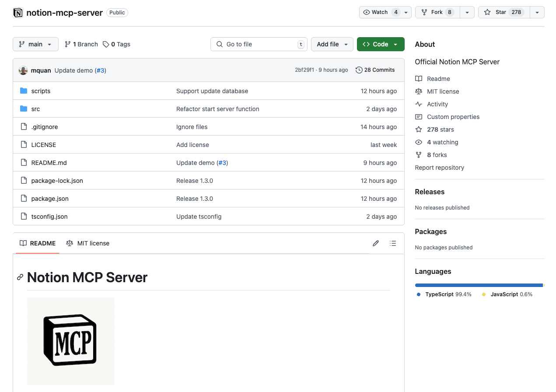Click the TypeScript blue language bar
556x392 pixels.
[x=479, y=285]
